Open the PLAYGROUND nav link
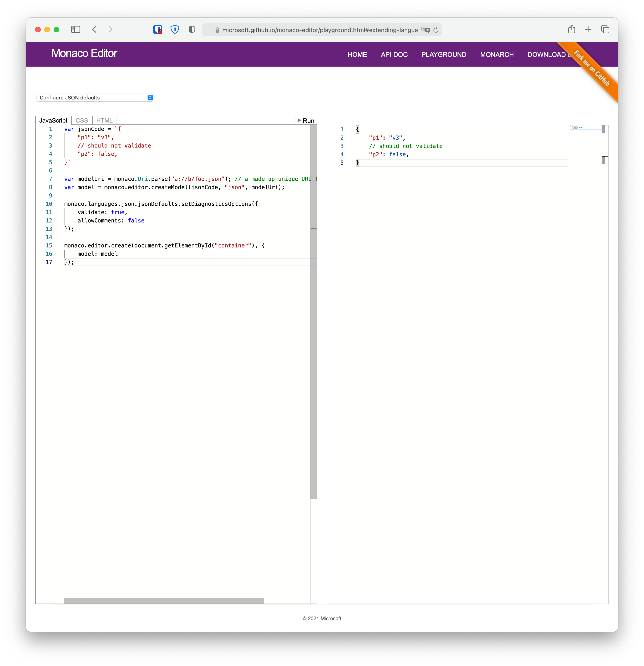Image resolution: width=644 pixels, height=666 pixels. pyautogui.click(x=444, y=55)
